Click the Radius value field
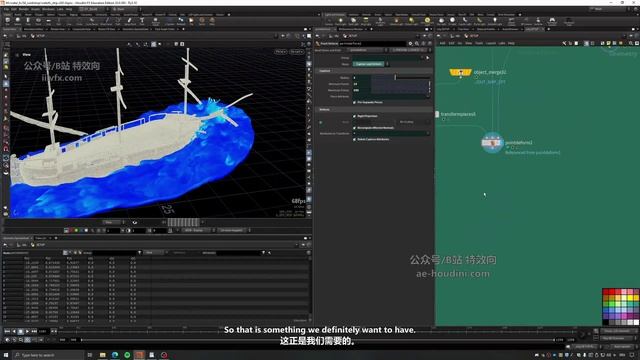The height and width of the screenshot is (360, 640). 362,78
